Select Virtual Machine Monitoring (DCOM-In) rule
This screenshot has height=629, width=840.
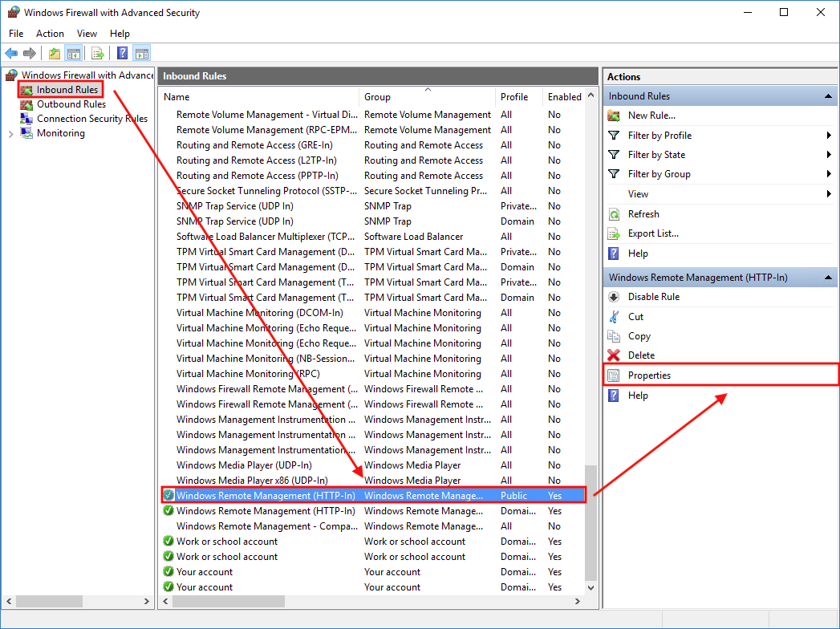(x=372, y=313)
